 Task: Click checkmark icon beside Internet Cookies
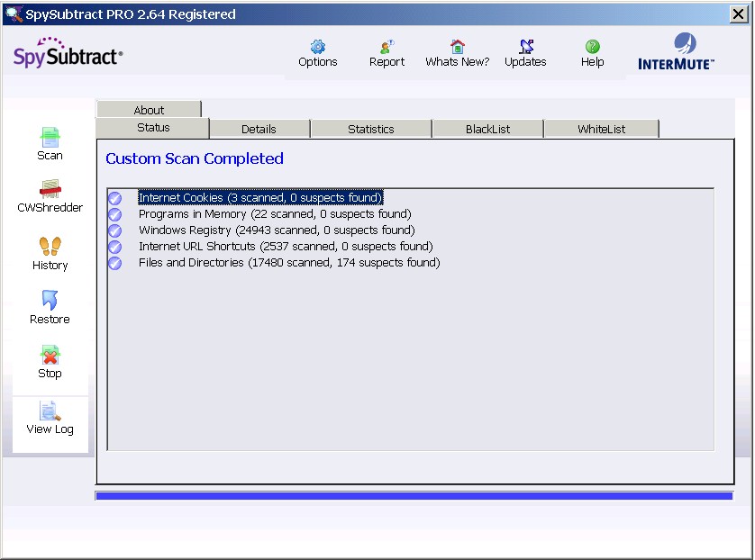115,198
